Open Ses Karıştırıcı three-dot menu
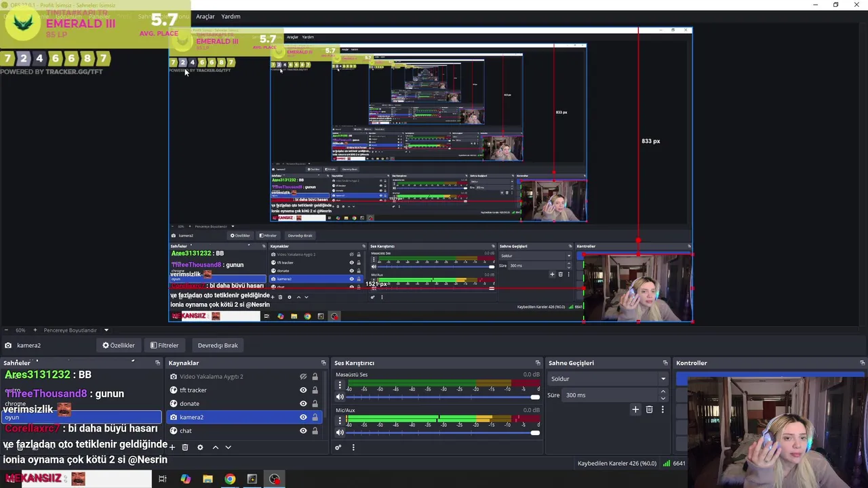Screen dimensions: 868x488 coord(353,447)
